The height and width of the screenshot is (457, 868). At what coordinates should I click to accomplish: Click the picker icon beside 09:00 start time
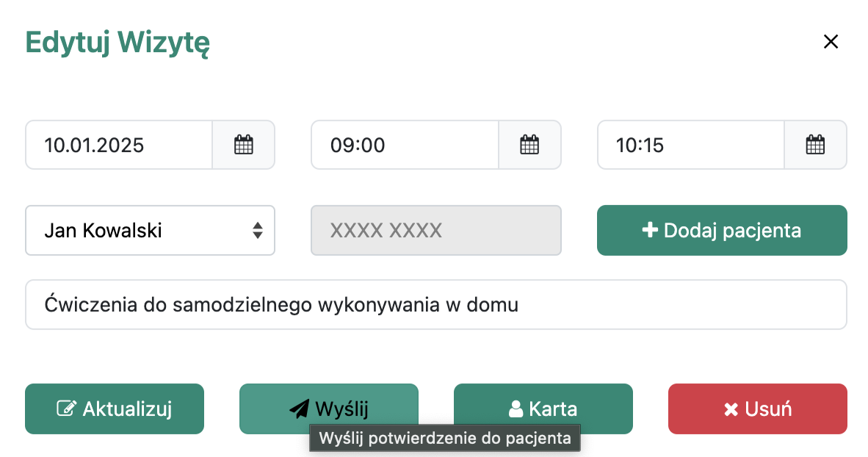click(x=529, y=145)
